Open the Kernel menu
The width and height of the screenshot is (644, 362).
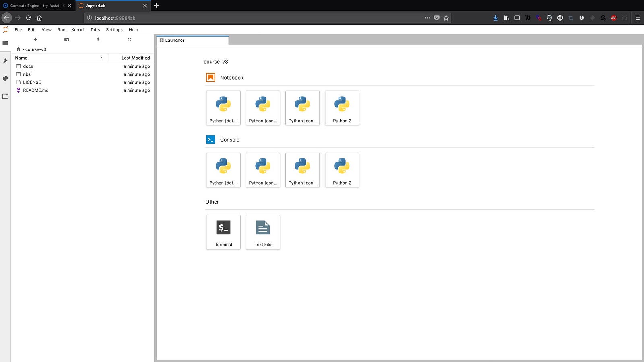pyautogui.click(x=78, y=30)
